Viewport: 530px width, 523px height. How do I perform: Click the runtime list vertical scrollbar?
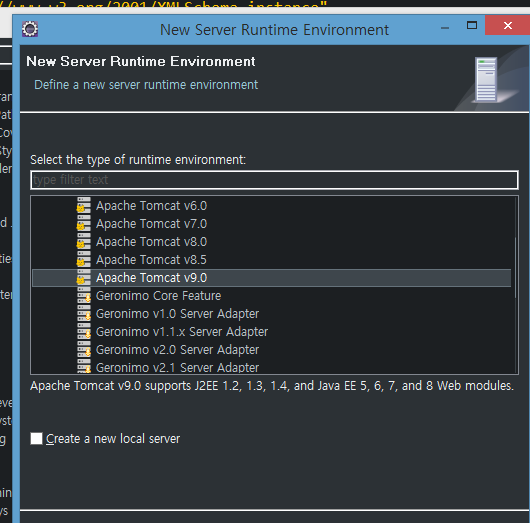[515, 268]
